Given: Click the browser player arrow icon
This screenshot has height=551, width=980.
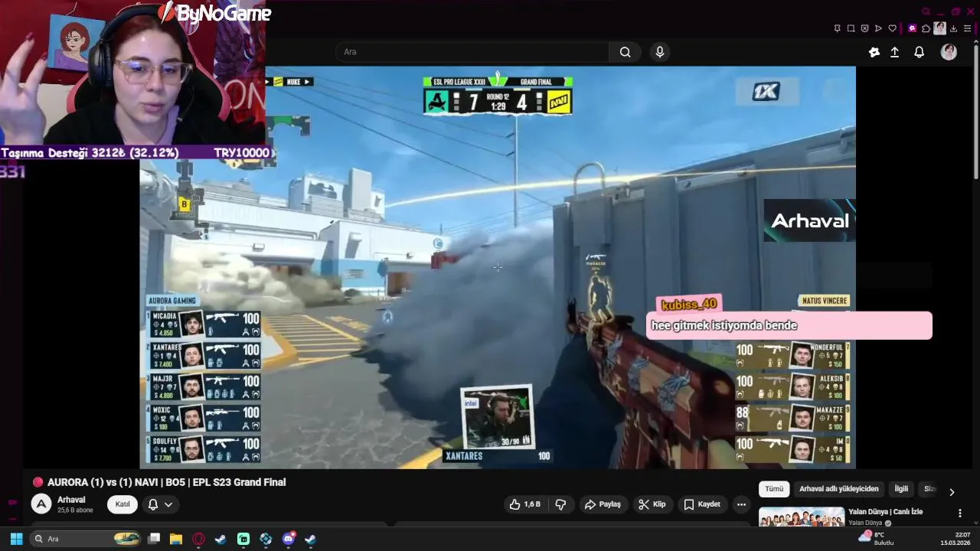Looking at the screenshot, I should coord(878,28).
